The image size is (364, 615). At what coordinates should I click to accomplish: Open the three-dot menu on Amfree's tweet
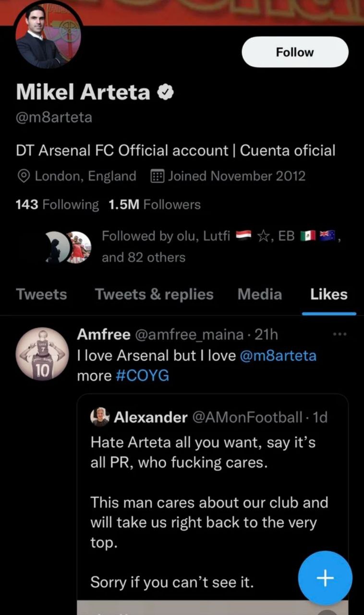(339, 334)
